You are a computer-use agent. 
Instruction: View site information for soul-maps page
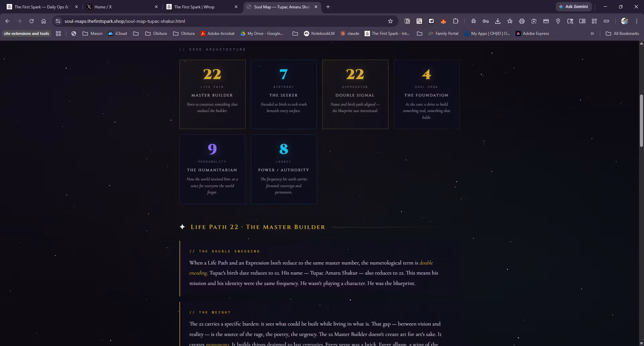[58, 21]
